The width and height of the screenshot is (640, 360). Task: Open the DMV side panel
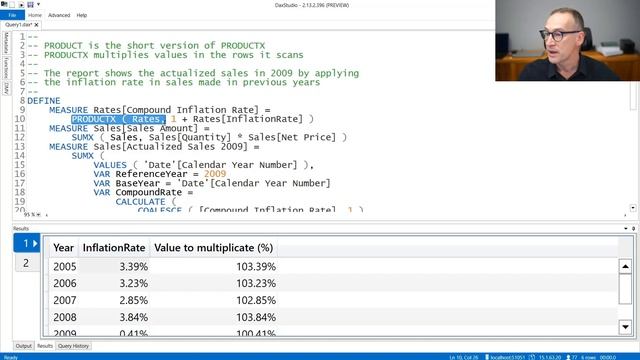pyautogui.click(x=6, y=88)
